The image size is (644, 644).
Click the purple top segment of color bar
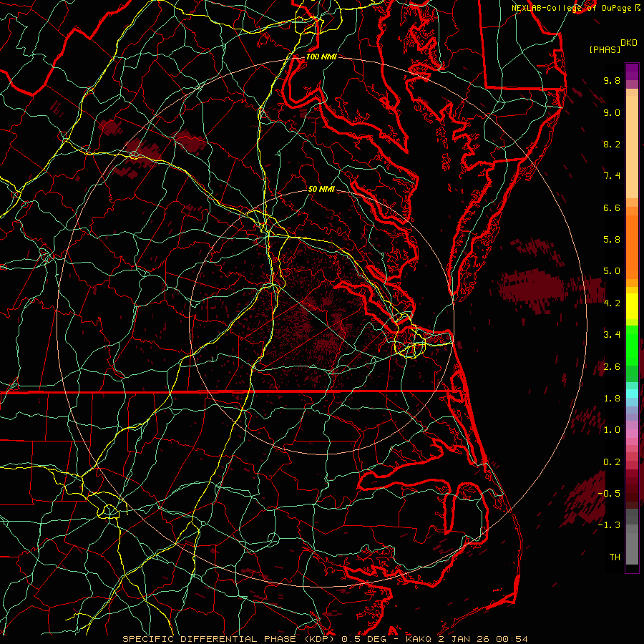click(632, 72)
